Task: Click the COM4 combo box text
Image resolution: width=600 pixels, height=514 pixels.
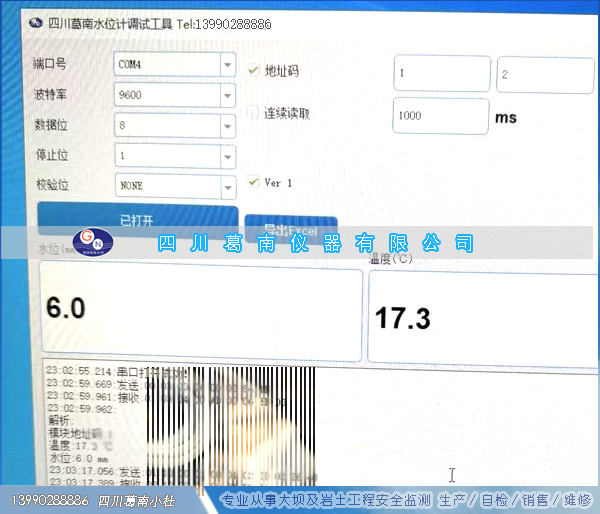Action: click(130, 64)
